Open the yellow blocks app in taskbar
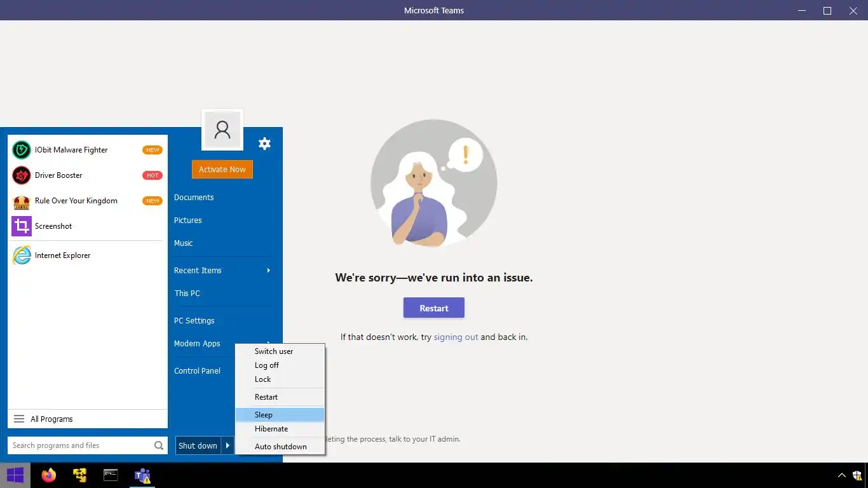The image size is (868, 488). [79, 475]
